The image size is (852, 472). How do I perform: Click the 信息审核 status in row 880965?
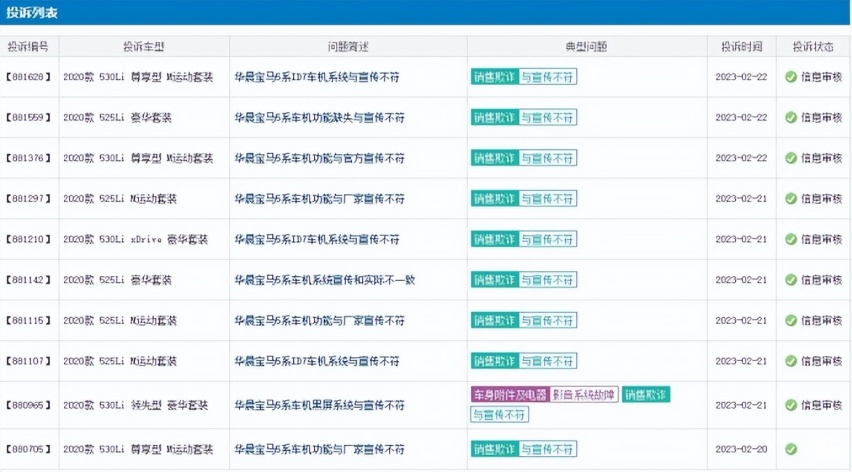tap(821, 405)
